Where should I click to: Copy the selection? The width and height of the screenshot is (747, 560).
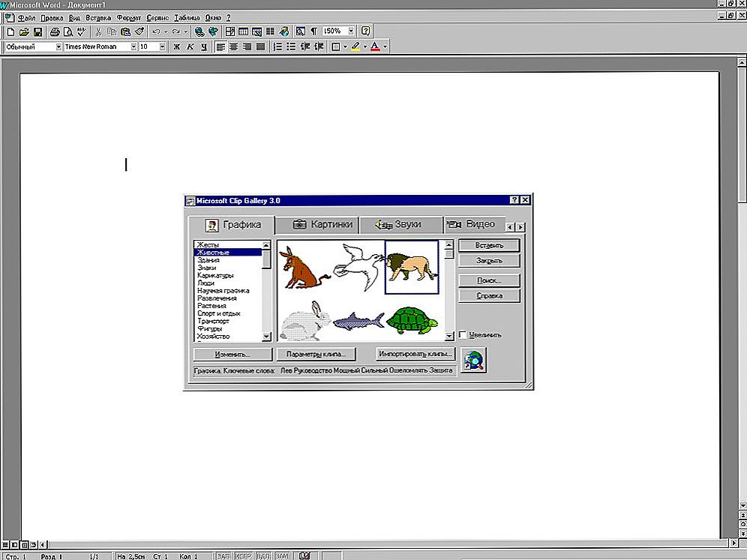click(112, 32)
